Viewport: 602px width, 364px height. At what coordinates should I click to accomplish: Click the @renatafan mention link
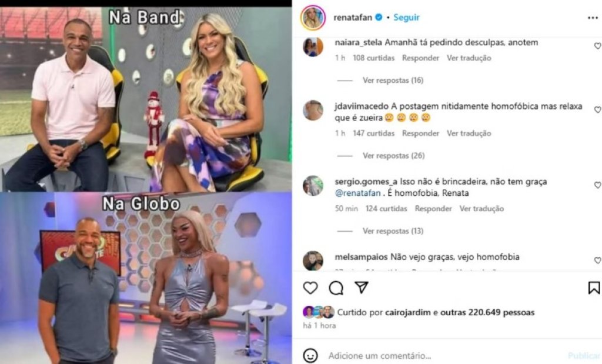[x=358, y=193]
